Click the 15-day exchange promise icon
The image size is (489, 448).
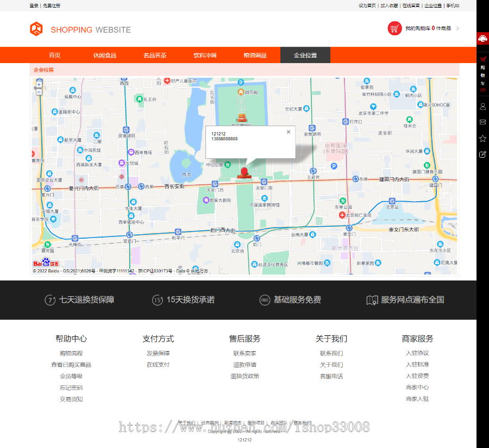(158, 300)
